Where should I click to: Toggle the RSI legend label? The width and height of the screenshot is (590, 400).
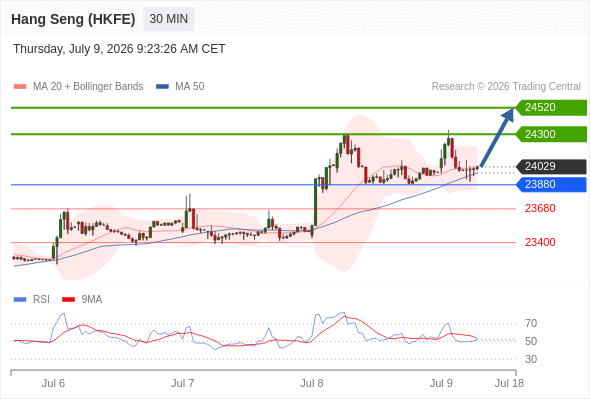(41, 300)
